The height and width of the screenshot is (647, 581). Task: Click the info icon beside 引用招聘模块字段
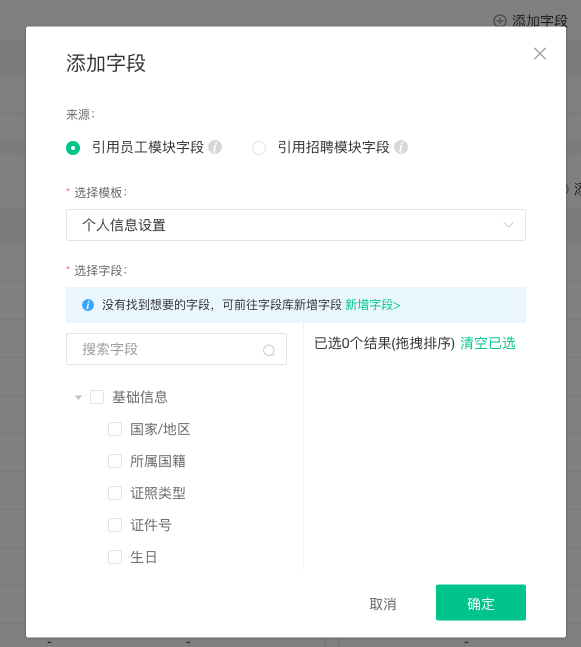pyautogui.click(x=401, y=147)
